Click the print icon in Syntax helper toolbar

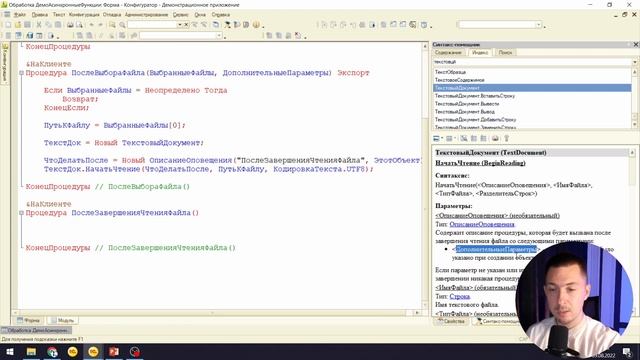tap(495, 138)
